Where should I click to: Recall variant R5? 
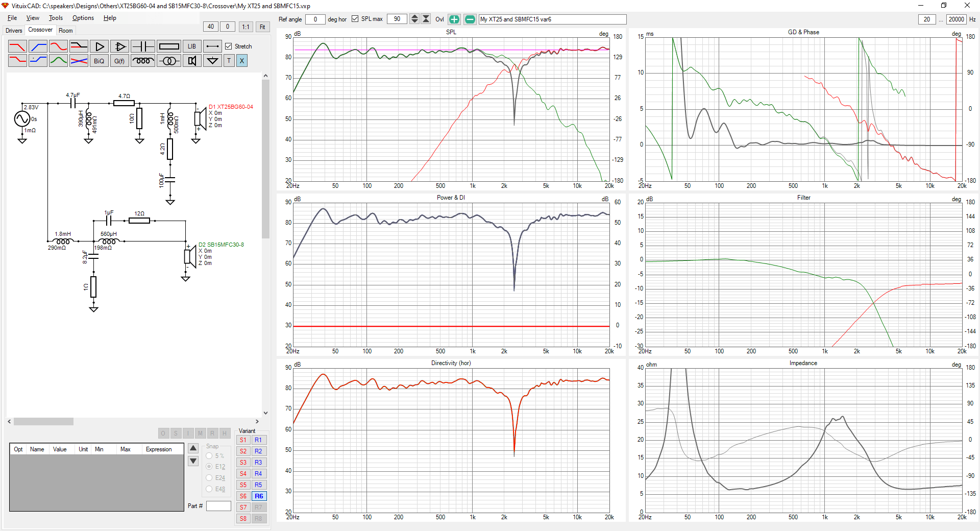259,485
